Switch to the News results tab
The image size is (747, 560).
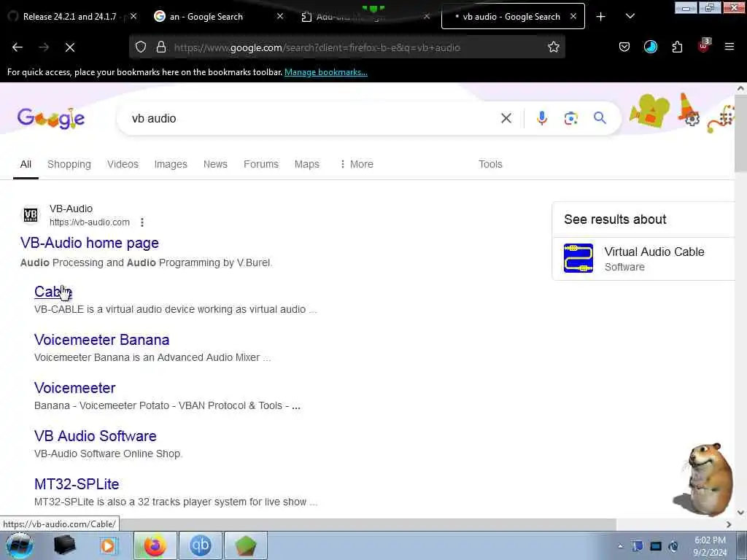[215, 164]
